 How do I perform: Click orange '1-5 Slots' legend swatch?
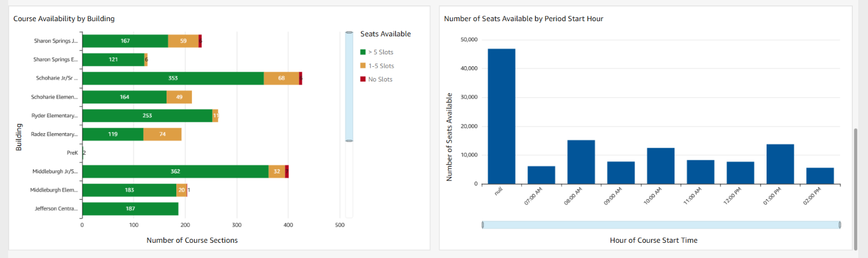363,66
